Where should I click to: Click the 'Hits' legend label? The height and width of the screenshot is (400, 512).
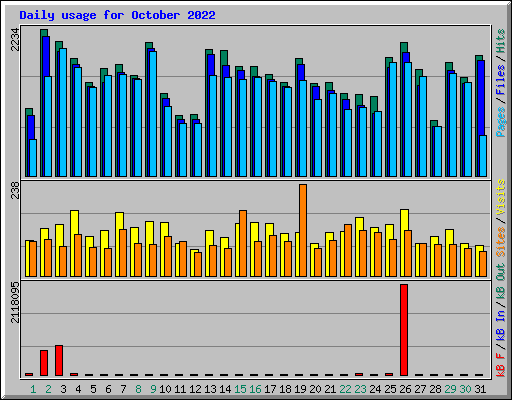(x=501, y=41)
